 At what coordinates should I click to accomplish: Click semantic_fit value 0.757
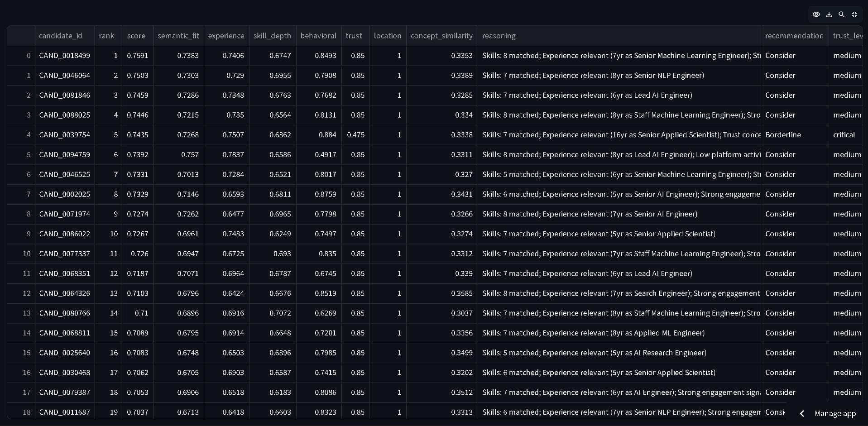pyautogui.click(x=178, y=155)
